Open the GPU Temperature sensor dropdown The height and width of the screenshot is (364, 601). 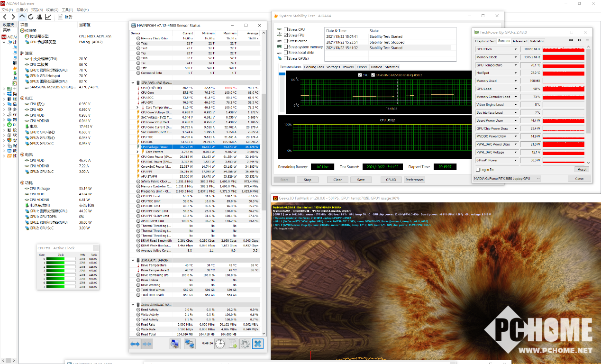pos(516,65)
